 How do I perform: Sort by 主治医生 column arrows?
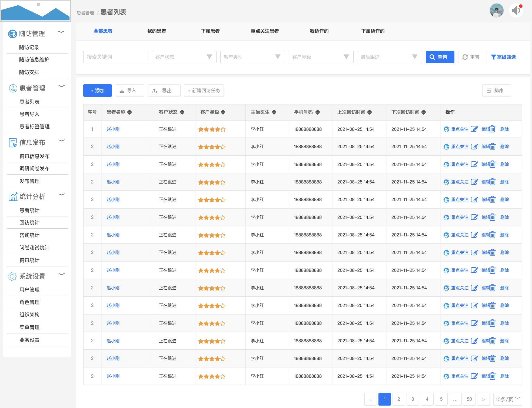click(274, 112)
